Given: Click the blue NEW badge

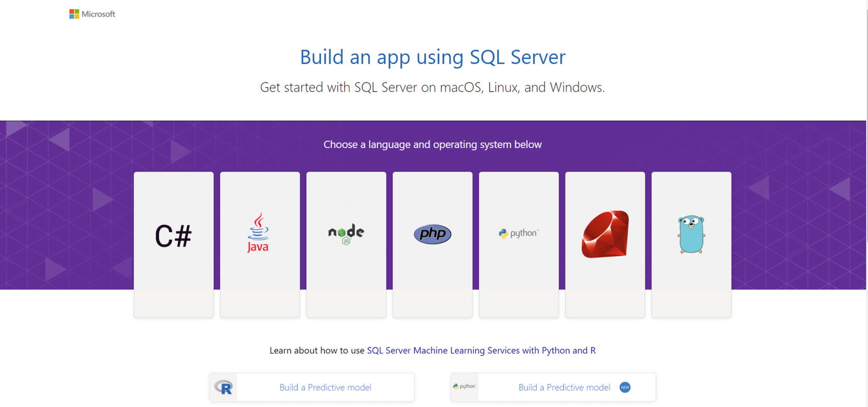Looking at the screenshot, I should point(625,387).
